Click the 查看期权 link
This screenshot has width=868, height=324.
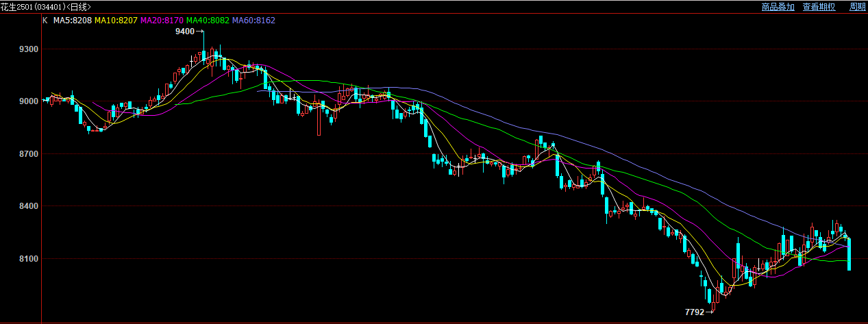pos(819,7)
